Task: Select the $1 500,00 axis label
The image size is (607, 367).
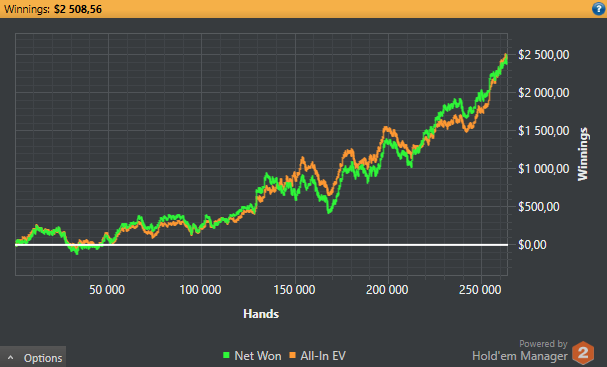Action: [544, 131]
